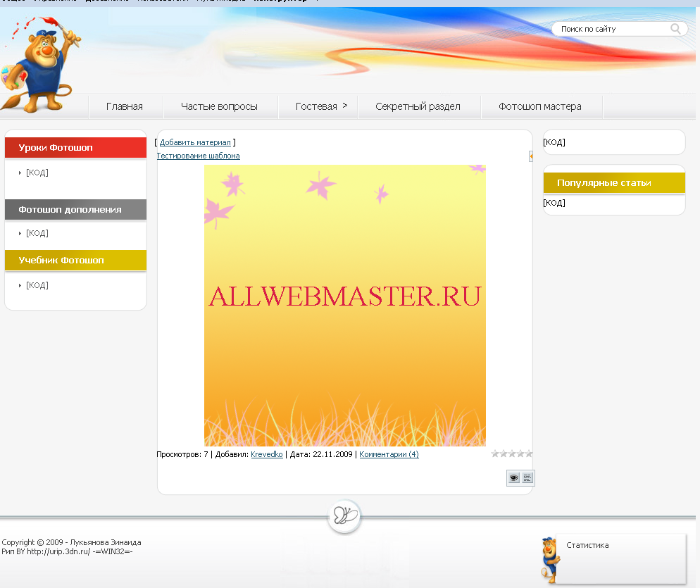This screenshot has width=700, height=588.
Task: Click the lion painter mascot logo
Action: click(41, 64)
